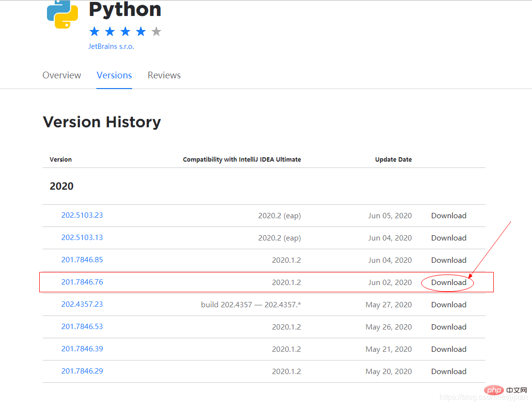Download version 201.7846.39
The height and width of the screenshot is (406, 532).
tap(448, 349)
